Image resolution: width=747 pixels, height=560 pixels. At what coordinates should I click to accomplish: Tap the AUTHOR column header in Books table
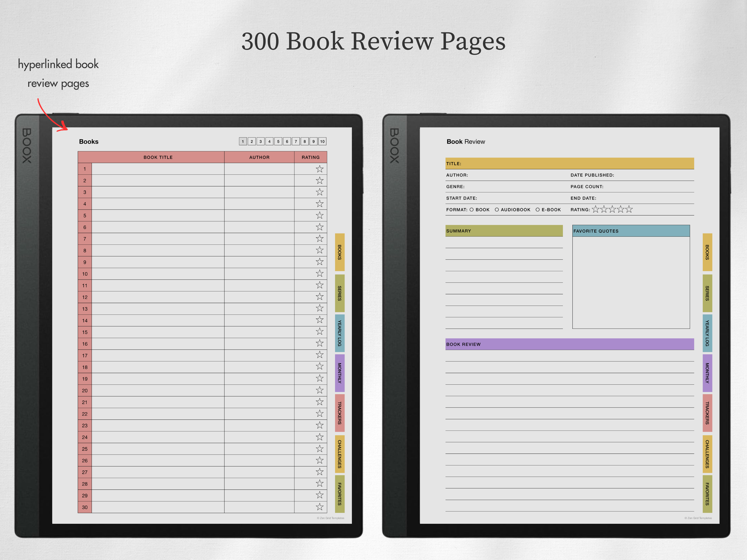tap(259, 157)
